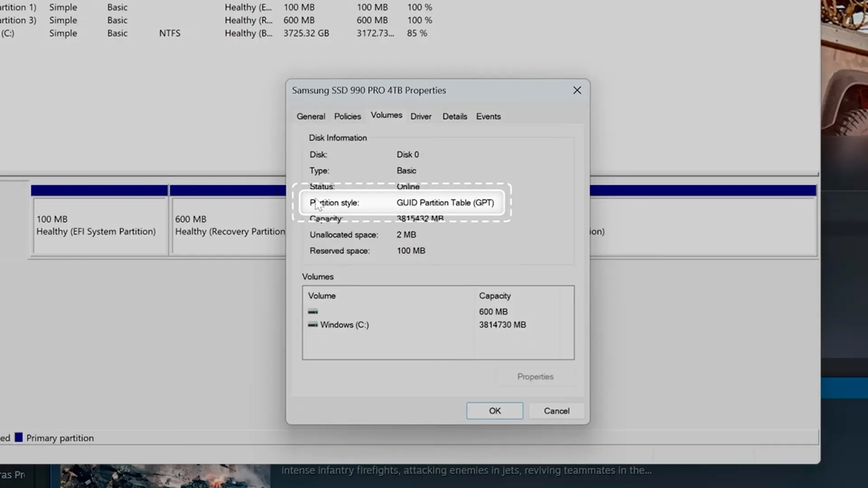Image resolution: width=868 pixels, height=488 pixels.
Task: Click the 3172.73... free space cell
Action: click(375, 33)
